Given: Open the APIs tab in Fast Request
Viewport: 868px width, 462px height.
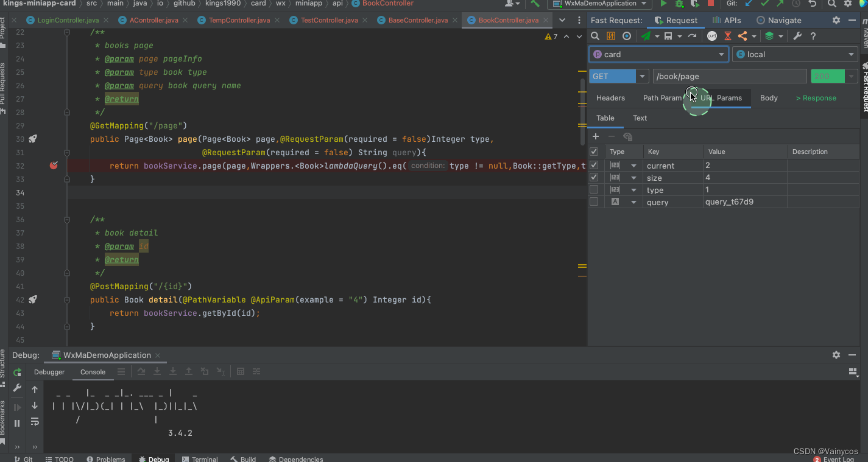Looking at the screenshot, I should (727, 20).
